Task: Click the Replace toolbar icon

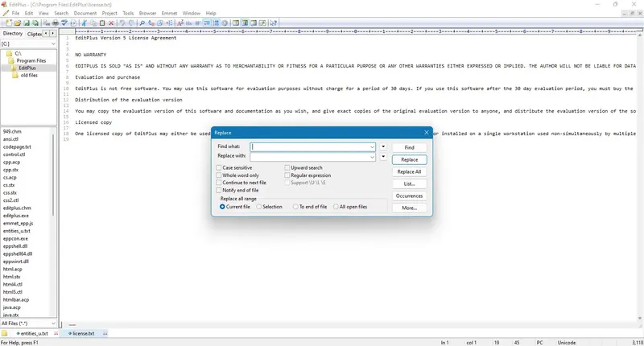Action: point(151,23)
